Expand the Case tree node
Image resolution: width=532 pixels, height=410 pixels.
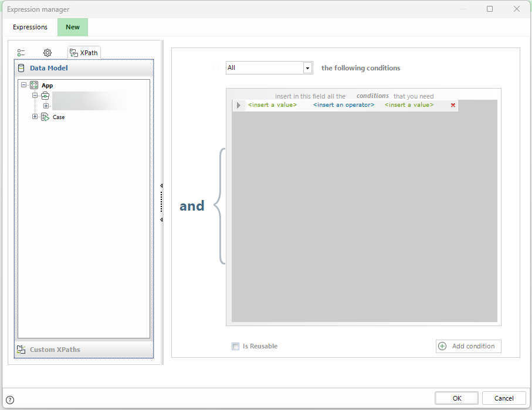[35, 117]
